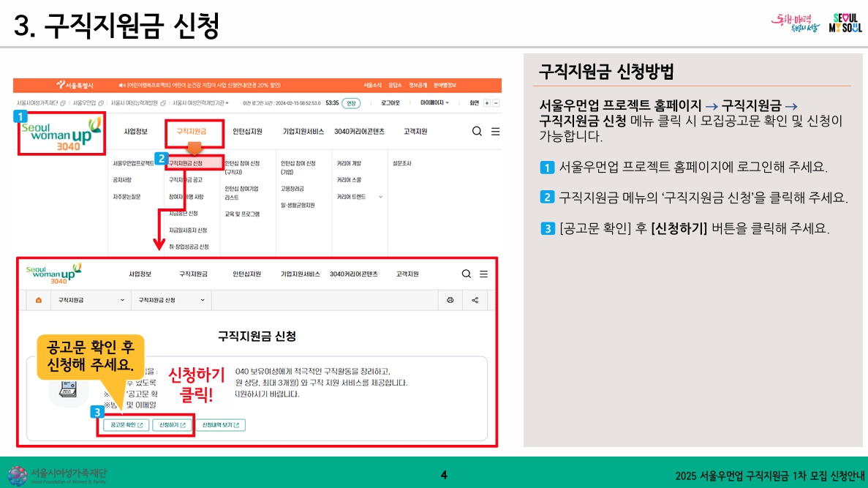Click the 구직지원금 신청 submenu item
Image resolution: width=868 pixels, height=488 pixels.
(x=186, y=163)
